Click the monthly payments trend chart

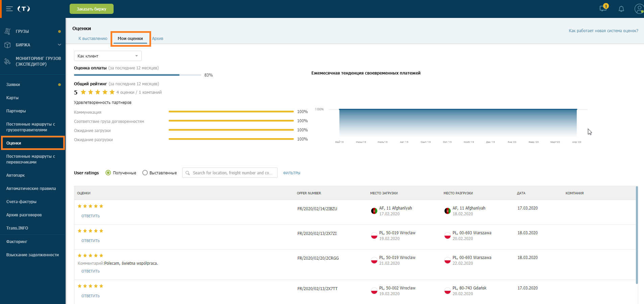458,123
